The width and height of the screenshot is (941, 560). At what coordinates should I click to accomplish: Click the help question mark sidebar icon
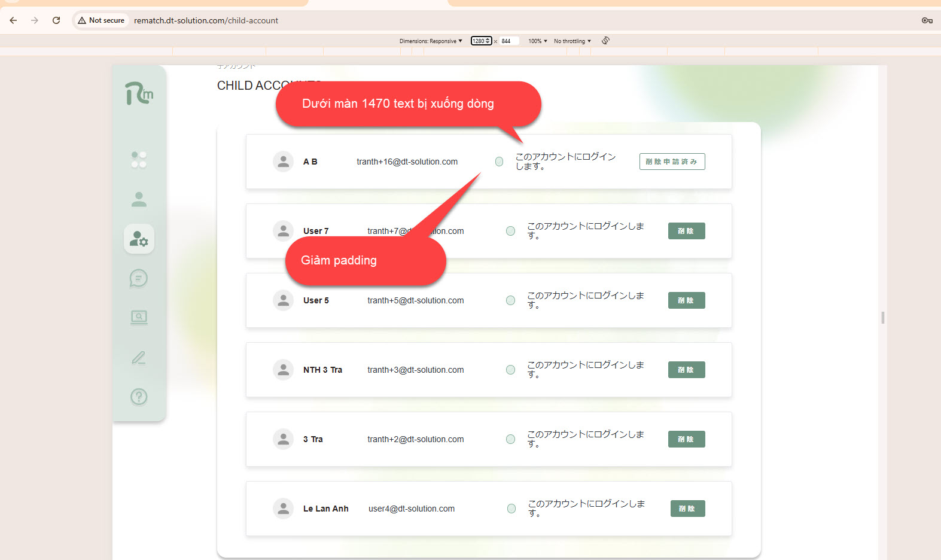point(139,397)
